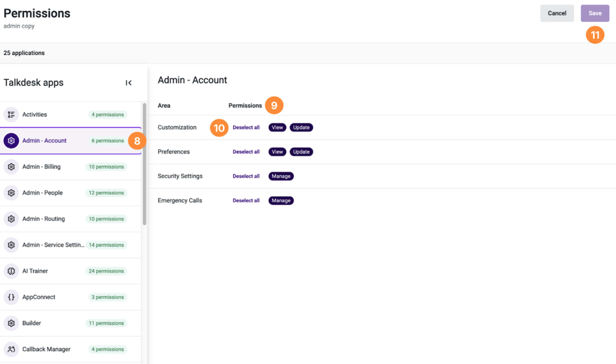
Task: Open Admin - Service Settings in list
Action: (x=71, y=245)
